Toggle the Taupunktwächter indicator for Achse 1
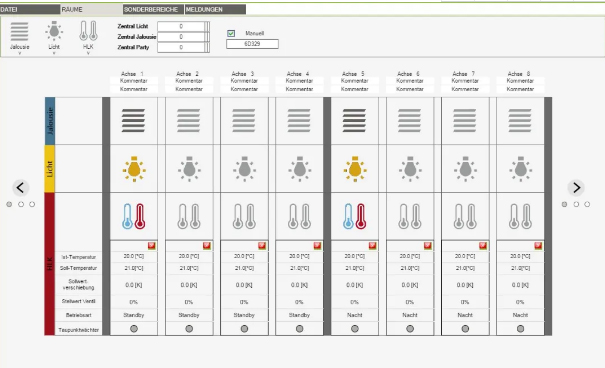The height and width of the screenshot is (368, 605). pyautogui.click(x=134, y=329)
